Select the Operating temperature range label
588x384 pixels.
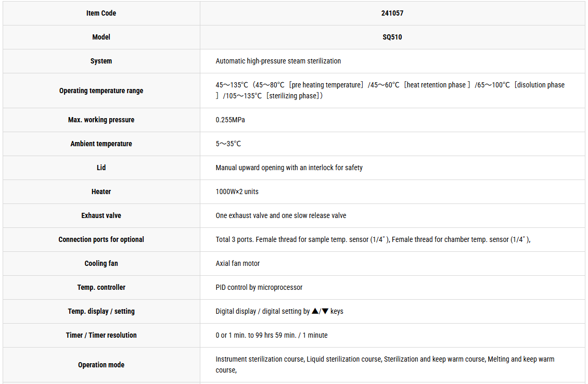pos(101,91)
